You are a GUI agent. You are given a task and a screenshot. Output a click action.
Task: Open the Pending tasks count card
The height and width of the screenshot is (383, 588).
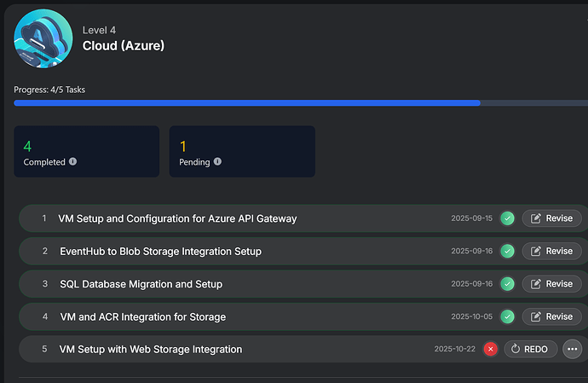coord(242,152)
